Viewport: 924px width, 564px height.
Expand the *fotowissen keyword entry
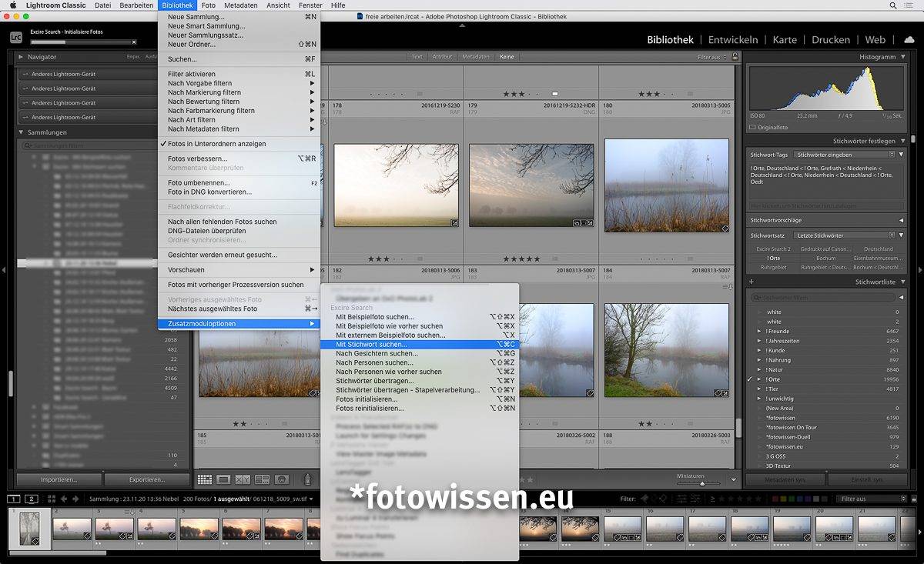click(x=760, y=418)
